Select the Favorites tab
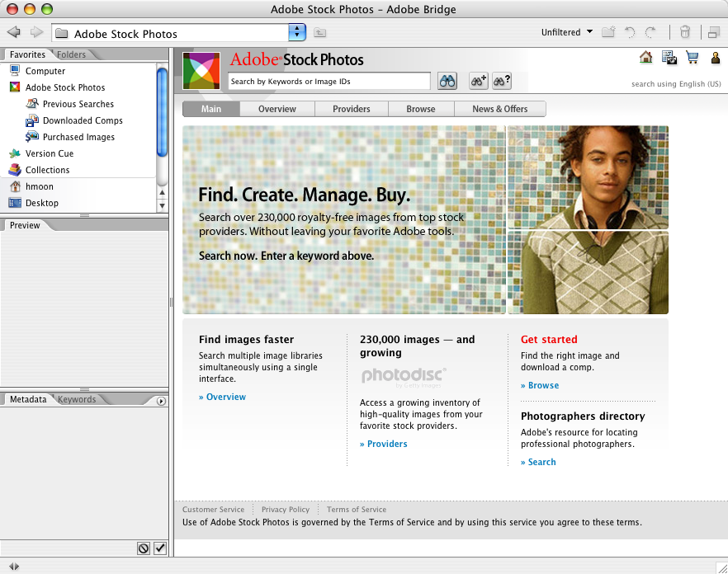The image size is (728, 574). click(27, 54)
